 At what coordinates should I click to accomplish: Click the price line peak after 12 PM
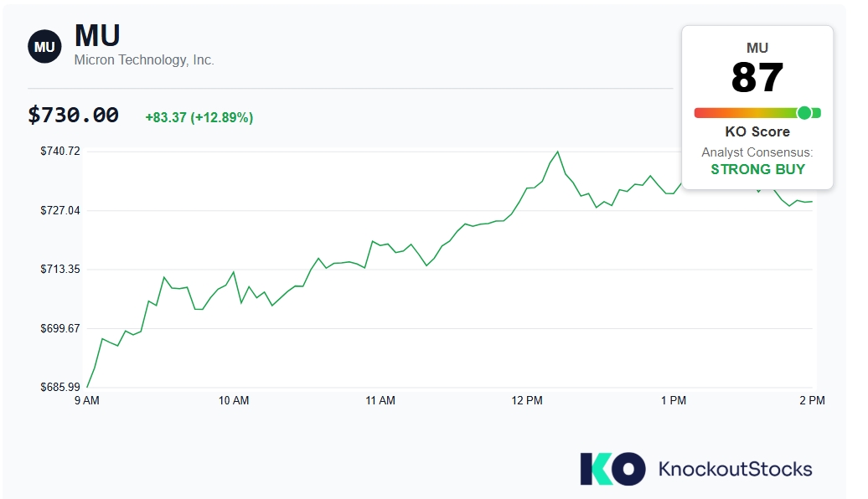click(557, 152)
